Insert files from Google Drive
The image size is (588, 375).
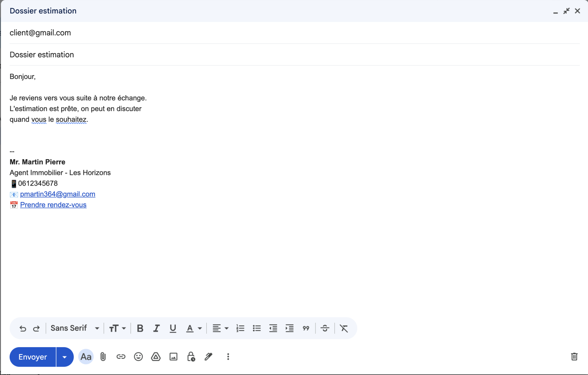(156, 357)
